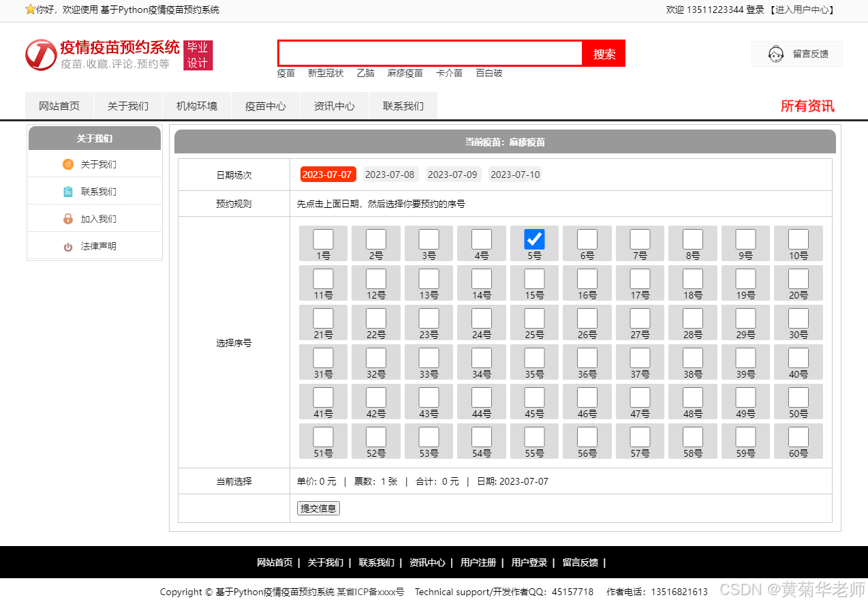Open the 资讯中心 nav tab
Viewport: 868px width, 604px height.
click(335, 106)
